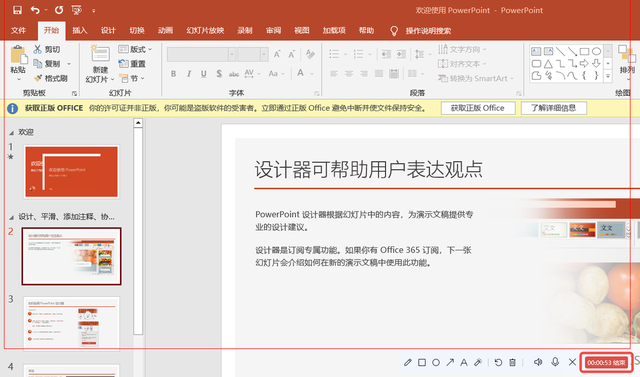Viewport: 640px width, 377px height.
Task: Expand the shapes gallery more arrow
Action: tap(608, 76)
